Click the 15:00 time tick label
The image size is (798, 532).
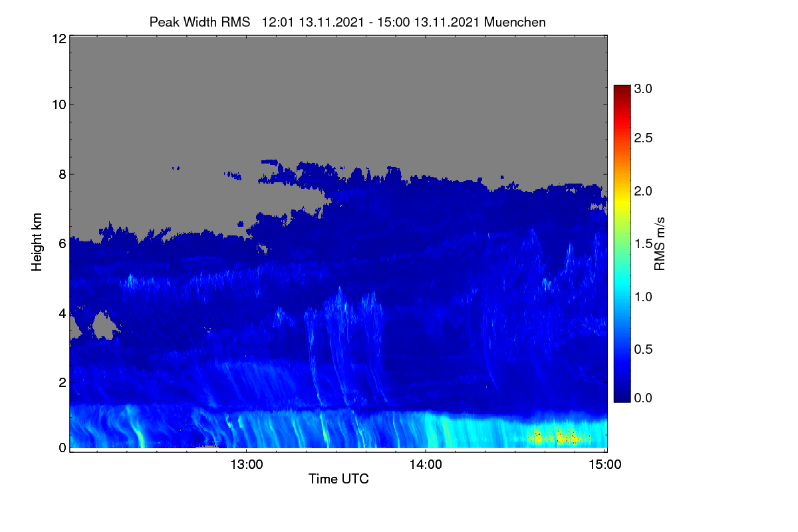(x=605, y=465)
